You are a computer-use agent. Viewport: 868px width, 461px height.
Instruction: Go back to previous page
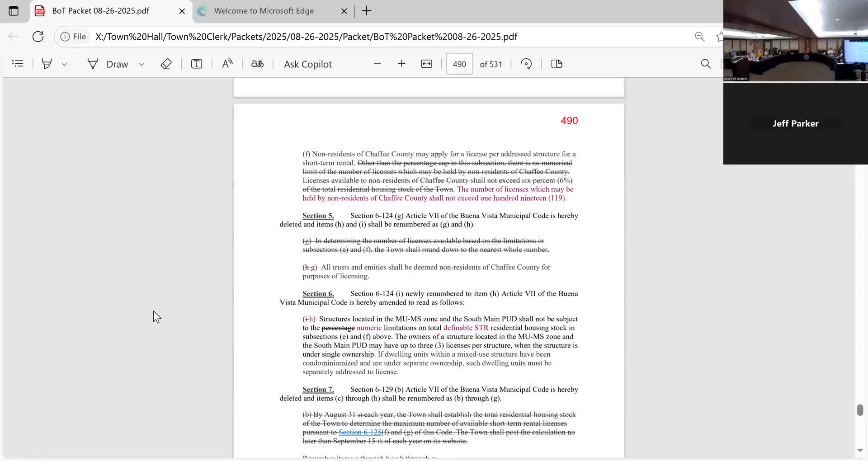tap(14, 37)
